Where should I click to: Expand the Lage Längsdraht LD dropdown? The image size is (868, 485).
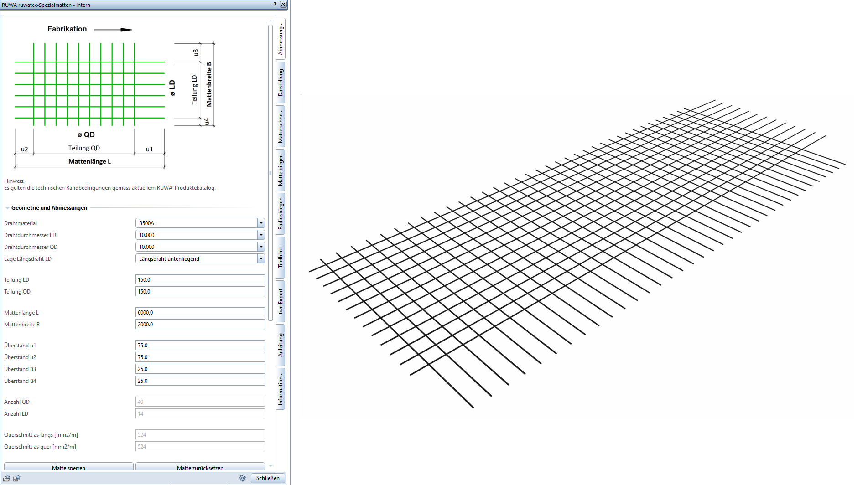[261, 259]
